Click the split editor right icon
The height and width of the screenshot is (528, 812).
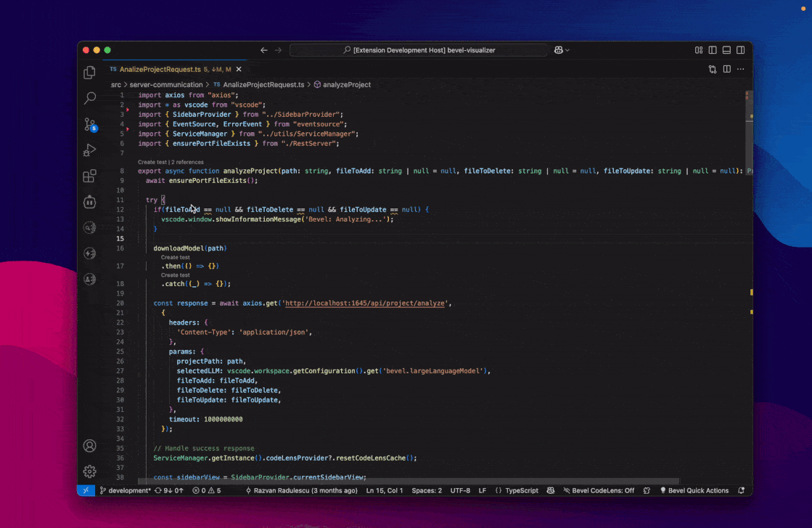coord(726,69)
